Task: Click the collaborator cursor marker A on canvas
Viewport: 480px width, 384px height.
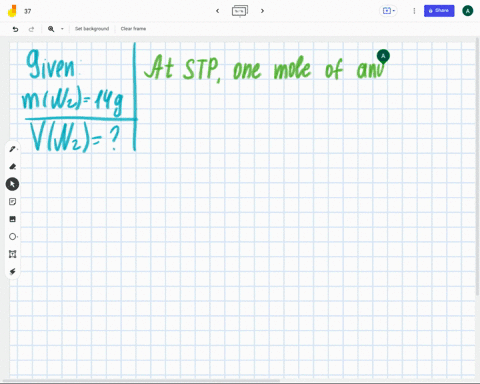Action: 383,56
